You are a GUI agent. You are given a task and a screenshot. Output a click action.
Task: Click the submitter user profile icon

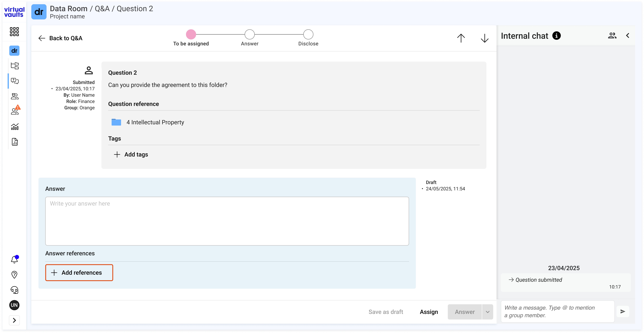[x=89, y=70]
